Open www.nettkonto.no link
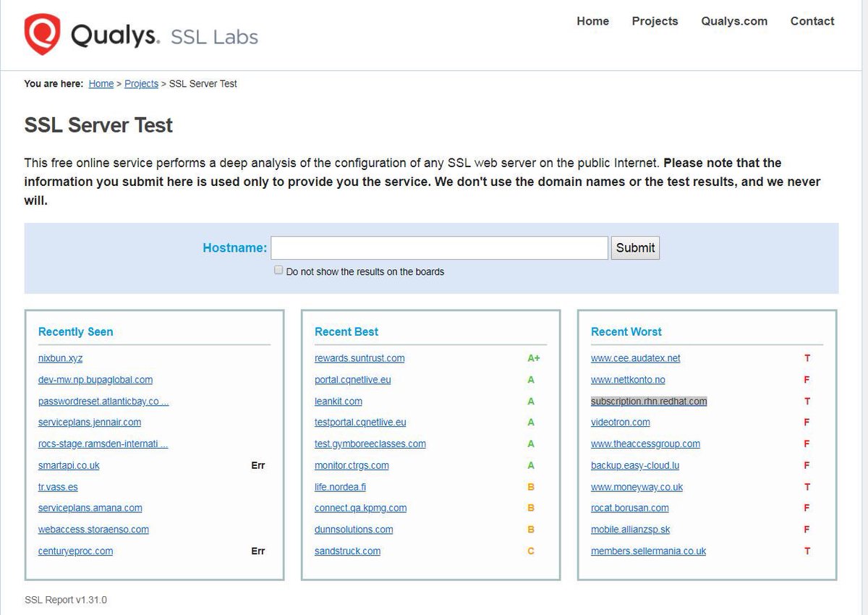868x615 pixels. click(x=628, y=380)
